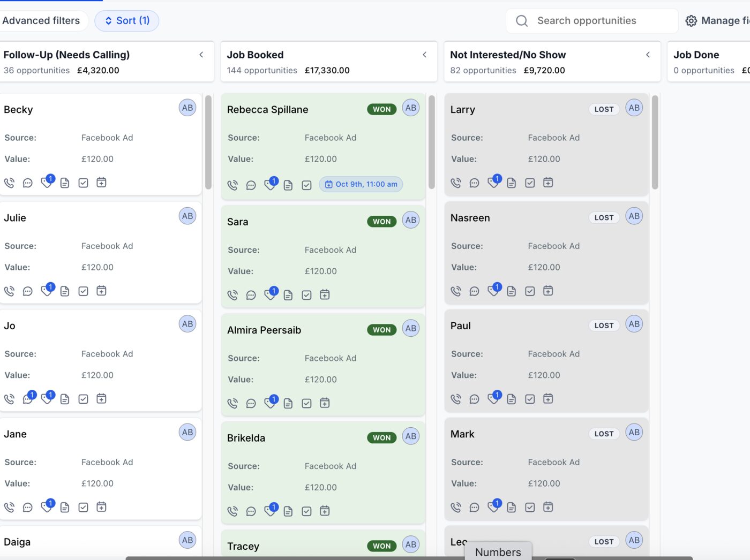Open the chat bubble icon on Julie's card
Viewport: 750px width, 560px height.
coord(28,291)
